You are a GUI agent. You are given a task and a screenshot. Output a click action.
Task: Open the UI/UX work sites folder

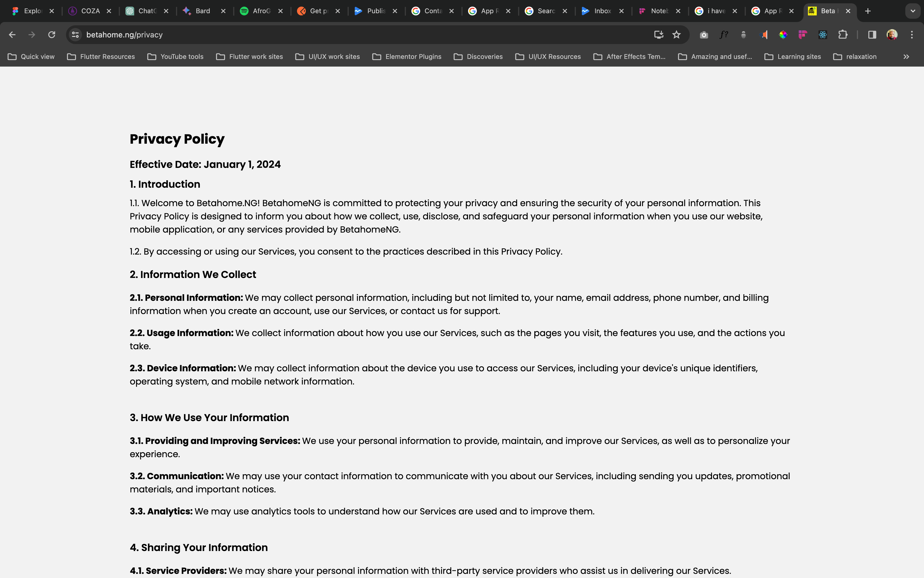[x=328, y=57]
